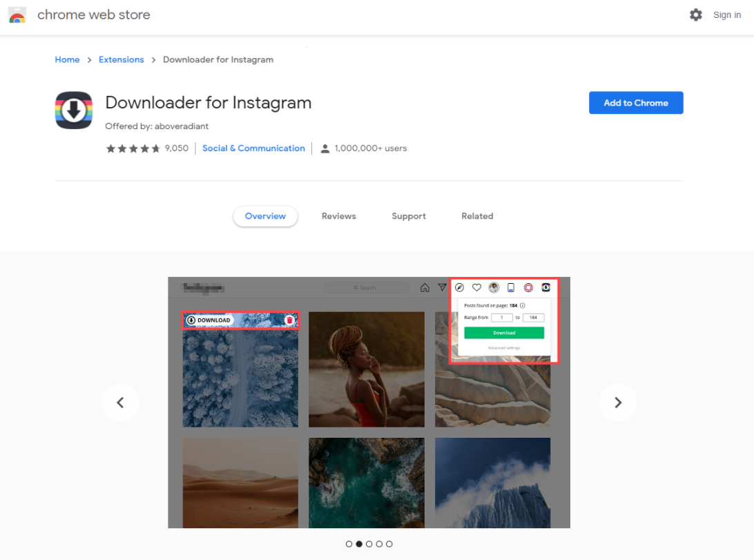
Task: Click the search box in preview header
Action: (367, 288)
